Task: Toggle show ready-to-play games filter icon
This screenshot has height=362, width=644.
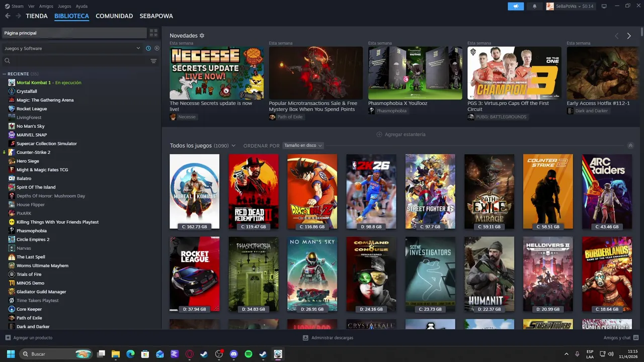Action: coord(157,48)
